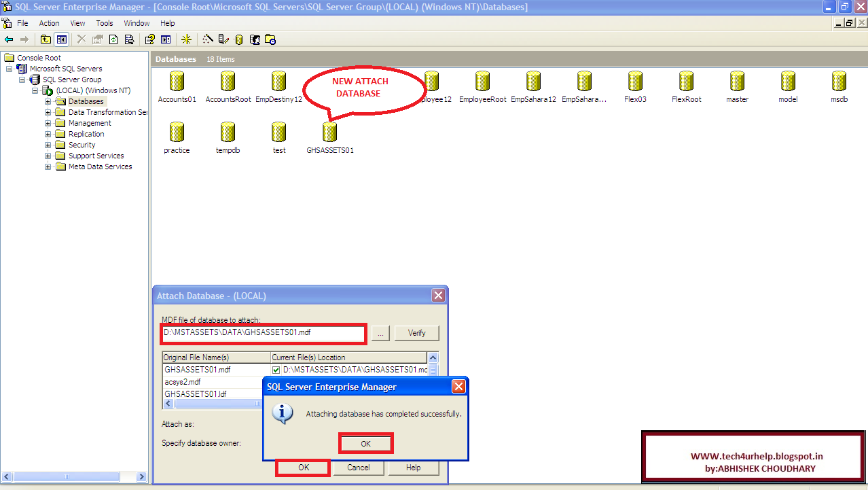
Task: Click the file list scroll-up arrow
Action: [x=433, y=357]
